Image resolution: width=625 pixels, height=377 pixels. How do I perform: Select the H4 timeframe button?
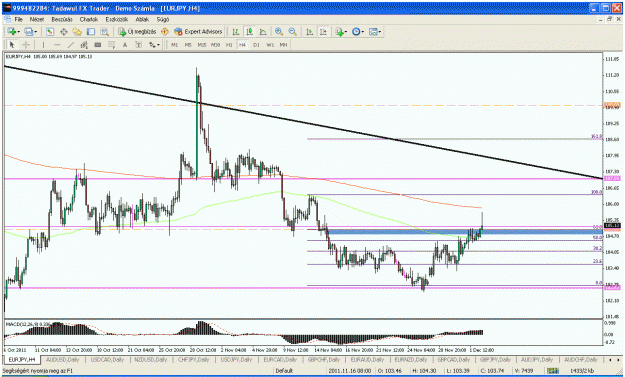coord(242,45)
